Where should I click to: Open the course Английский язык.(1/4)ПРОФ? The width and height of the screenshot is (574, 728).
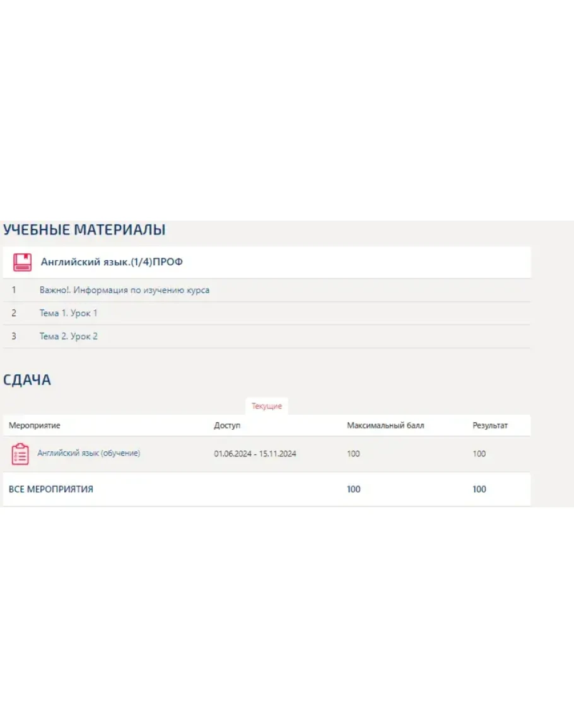point(112,262)
